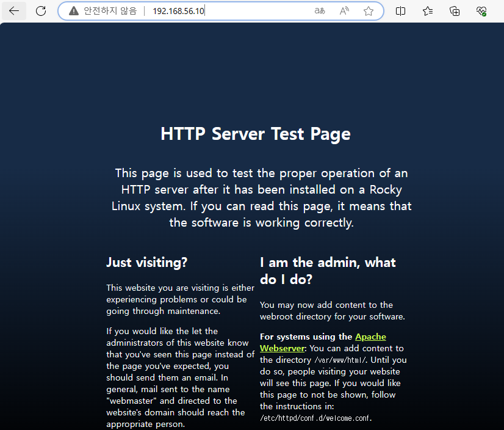Click the 'experiencing problems or could be' text

click(176, 299)
